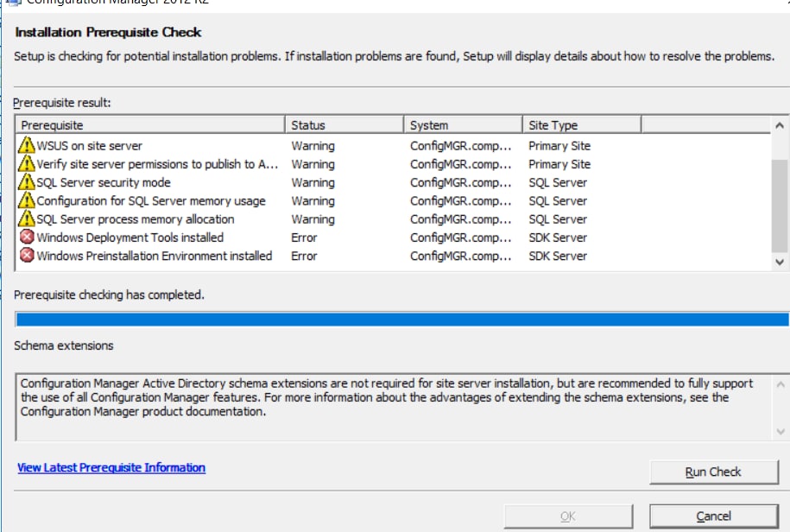Sort by the System column header
This screenshot has width=790, height=532.
coord(463,125)
